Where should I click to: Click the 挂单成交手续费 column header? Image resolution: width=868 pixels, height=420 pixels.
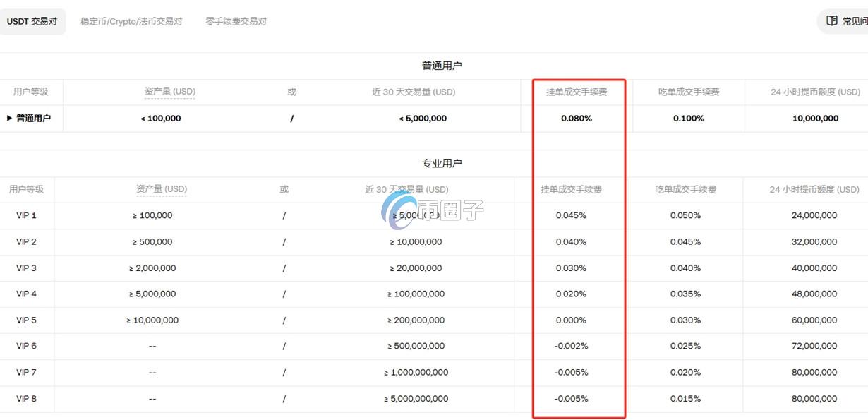(x=577, y=92)
